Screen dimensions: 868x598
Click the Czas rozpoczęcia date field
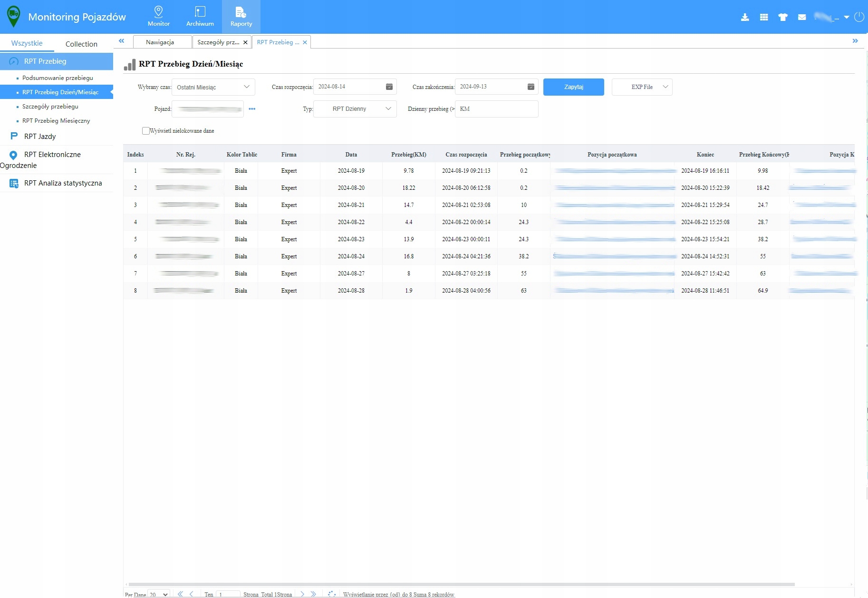355,87
